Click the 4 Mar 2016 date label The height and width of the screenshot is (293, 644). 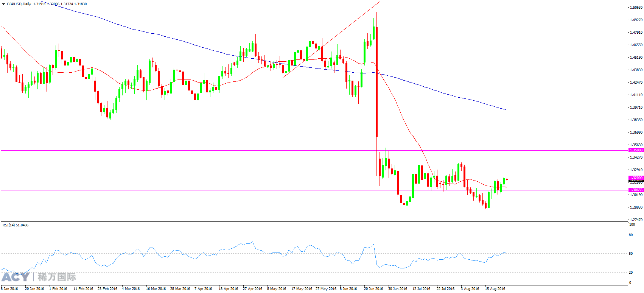tap(131, 288)
